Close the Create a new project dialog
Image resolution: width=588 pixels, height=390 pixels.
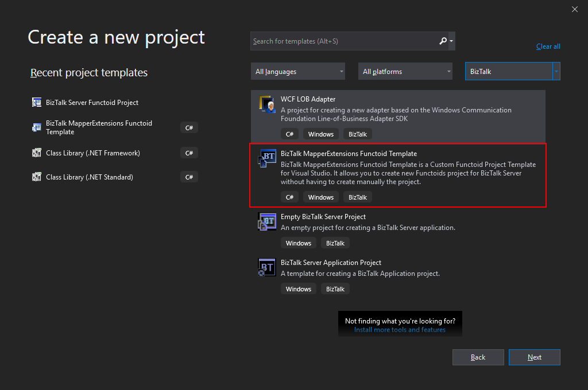575,9
